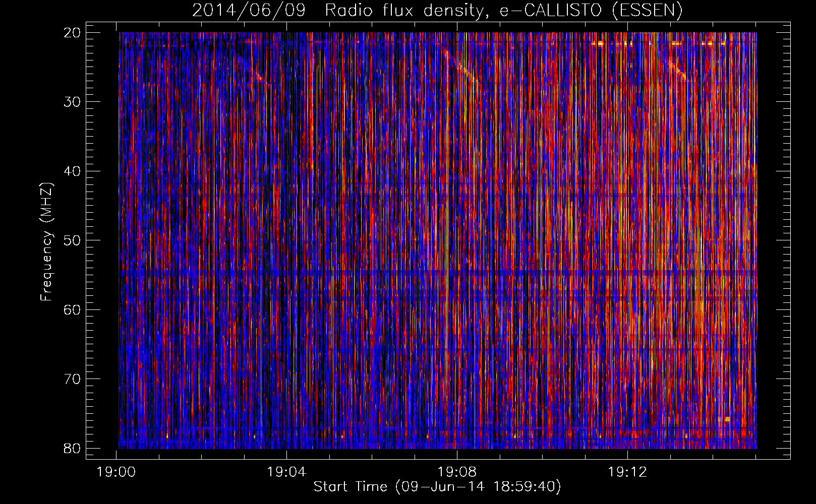This screenshot has height=504, width=816.
Task: Click the frequency tick label 20
Action: 73,33
